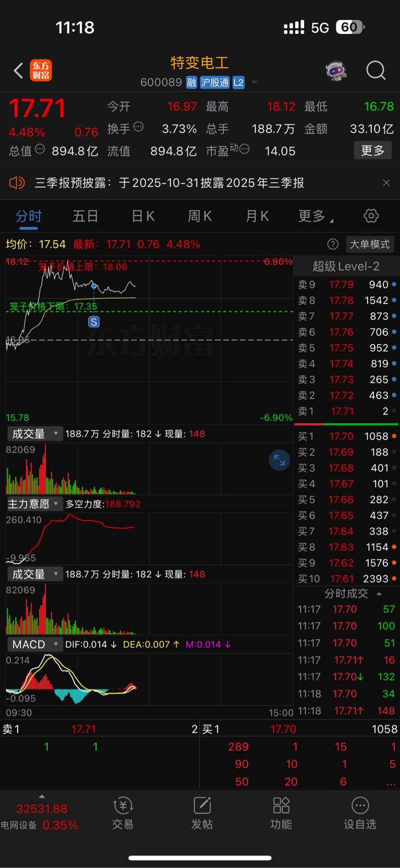Tap the MACD indicator chart
This screenshot has height=868, width=400.
point(149,681)
